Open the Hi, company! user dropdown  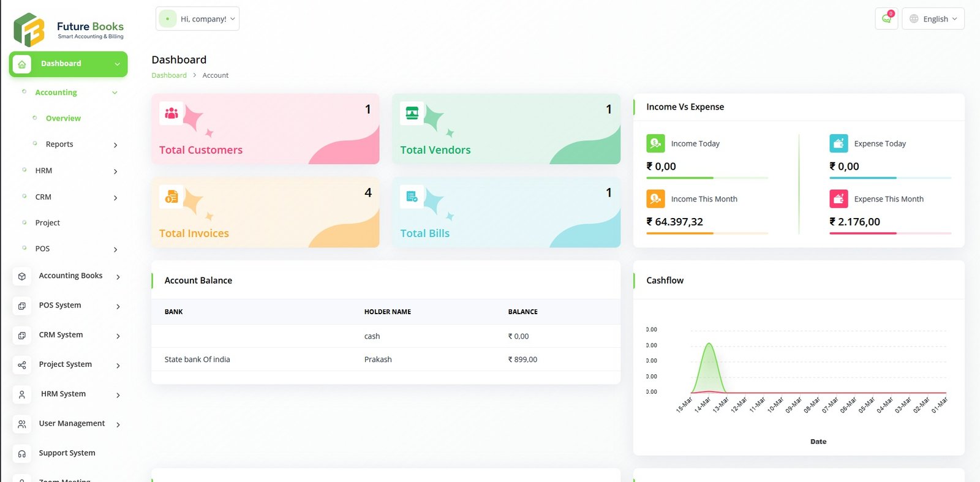pyautogui.click(x=197, y=19)
